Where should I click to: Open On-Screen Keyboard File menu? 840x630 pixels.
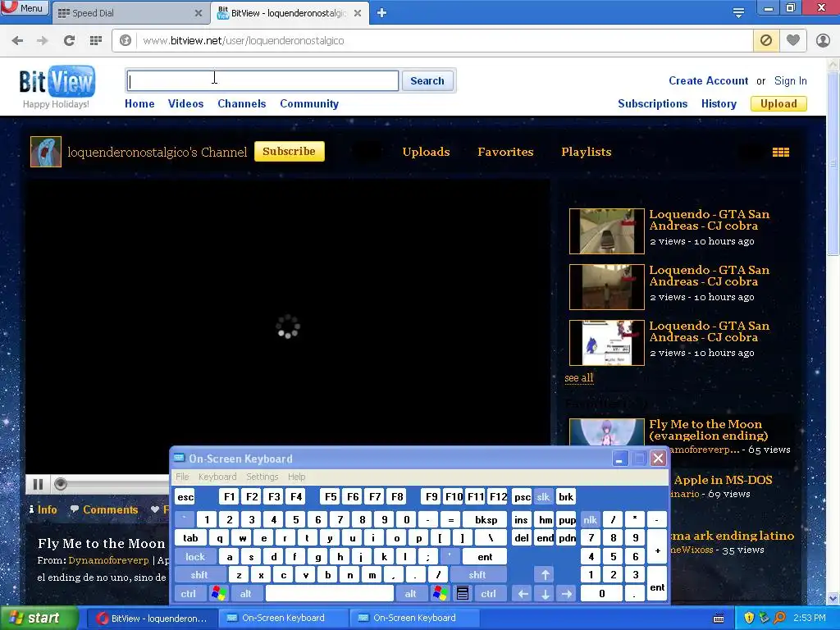183,477
